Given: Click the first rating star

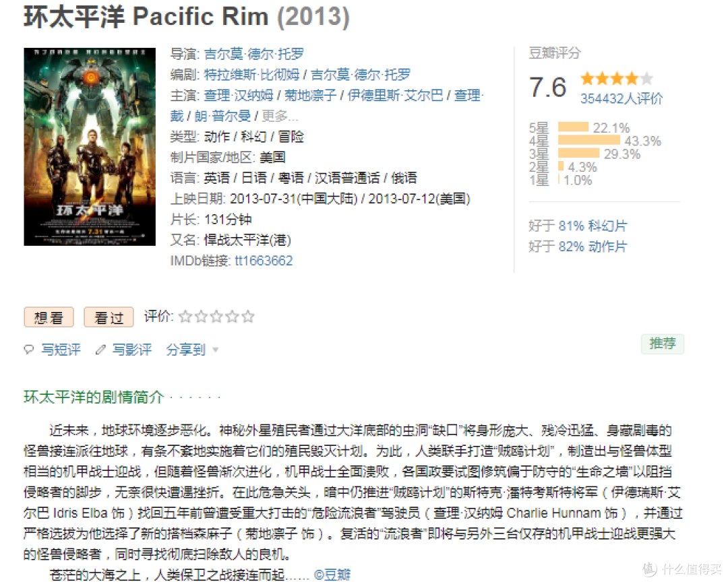Looking at the screenshot, I should (x=185, y=317).
